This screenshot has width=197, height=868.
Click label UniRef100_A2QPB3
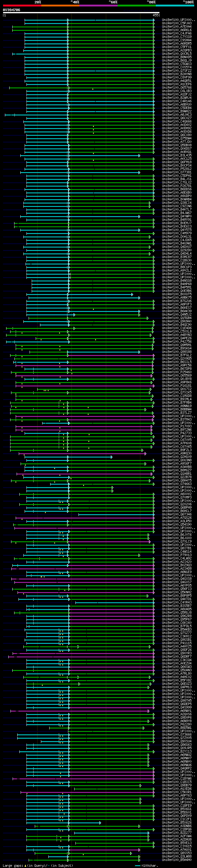[177, 50]
